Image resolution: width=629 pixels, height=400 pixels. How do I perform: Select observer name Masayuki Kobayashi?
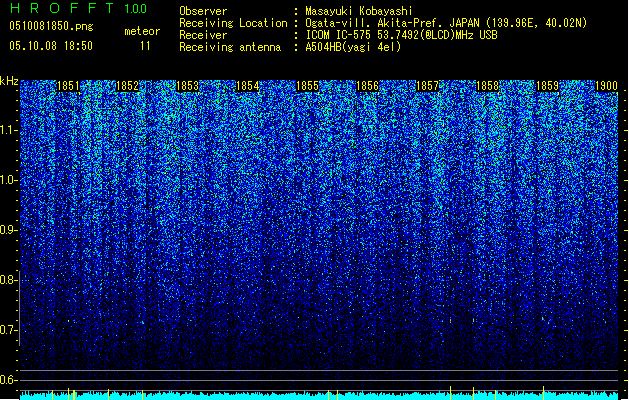pyautogui.click(x=359, y=11)
